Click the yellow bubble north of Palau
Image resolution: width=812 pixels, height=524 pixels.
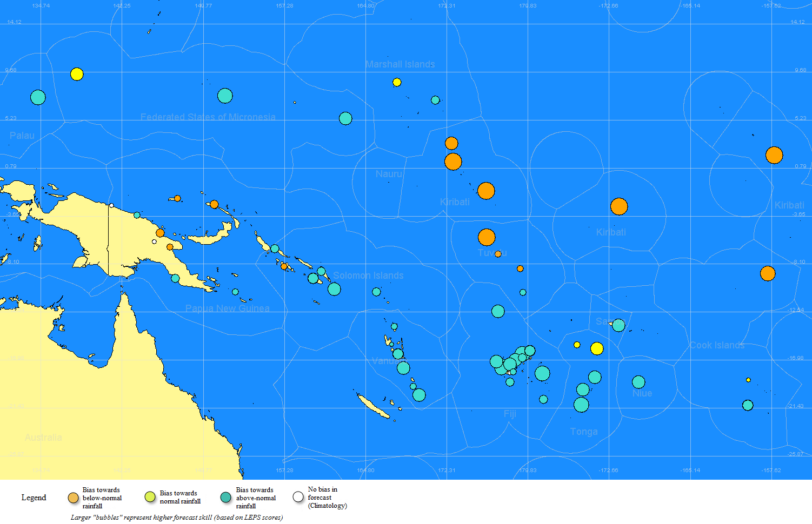click(77, 74)
